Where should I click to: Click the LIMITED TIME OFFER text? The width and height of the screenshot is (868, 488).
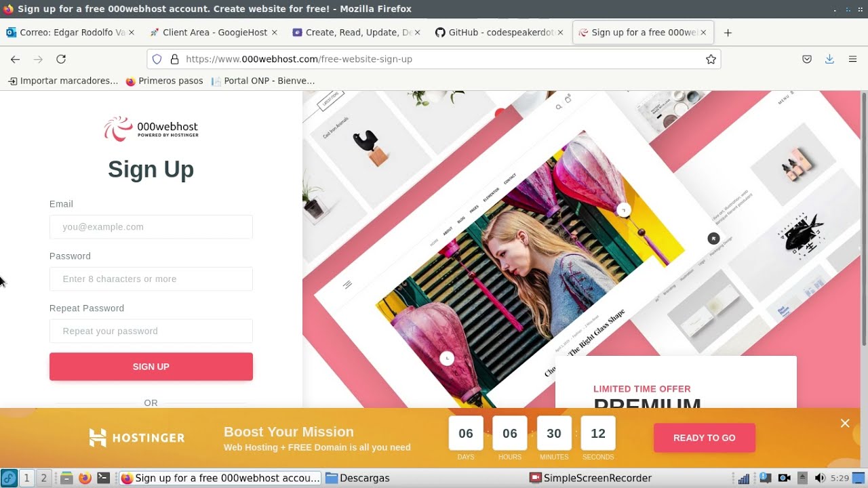click(642, 389)
